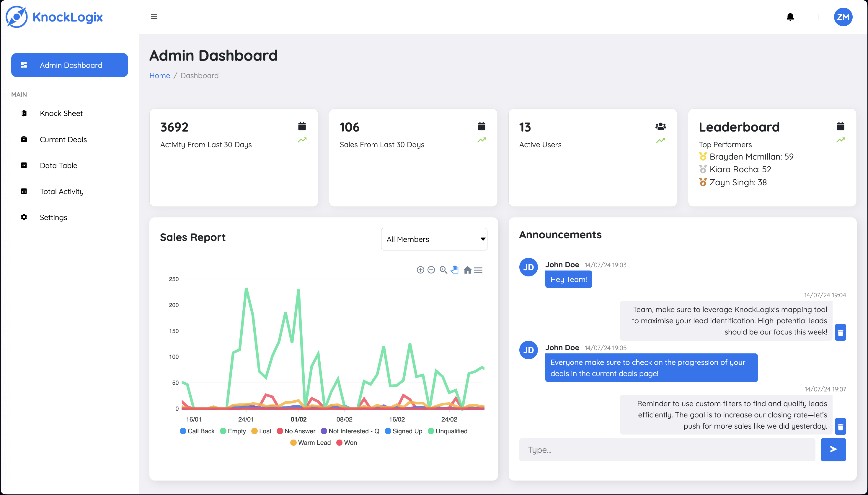Click users icon on Active Users card
The image size is (868, 495).
(660, 127)
